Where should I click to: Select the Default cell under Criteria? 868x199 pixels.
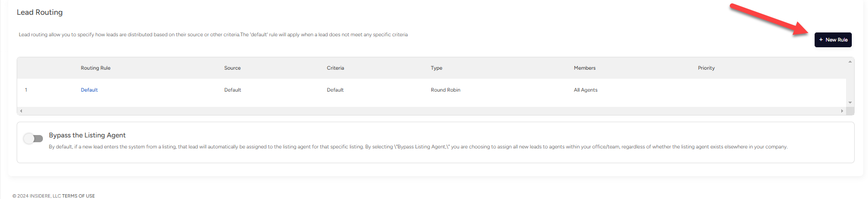pos(335,90)
